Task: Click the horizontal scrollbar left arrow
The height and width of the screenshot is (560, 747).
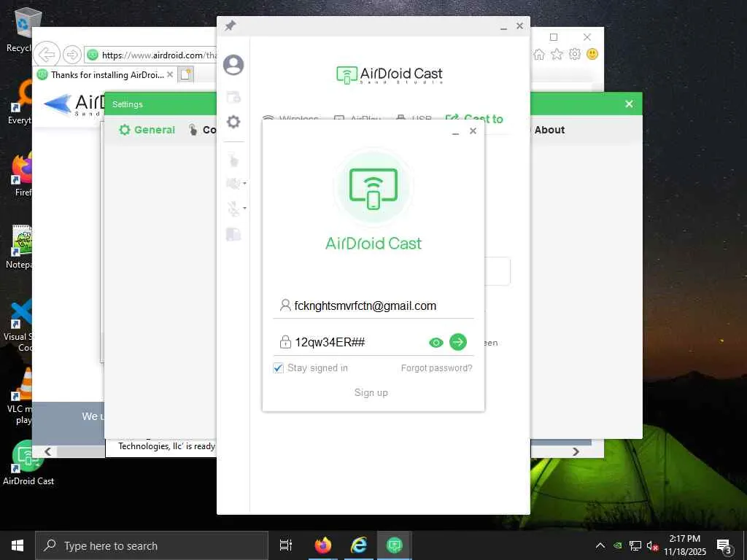Action: point(47,451)
